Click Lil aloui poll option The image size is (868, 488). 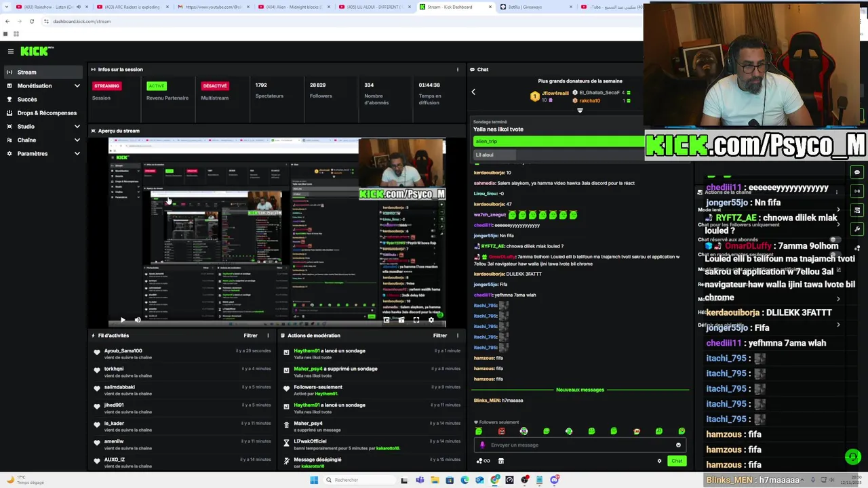coord(559,155)
